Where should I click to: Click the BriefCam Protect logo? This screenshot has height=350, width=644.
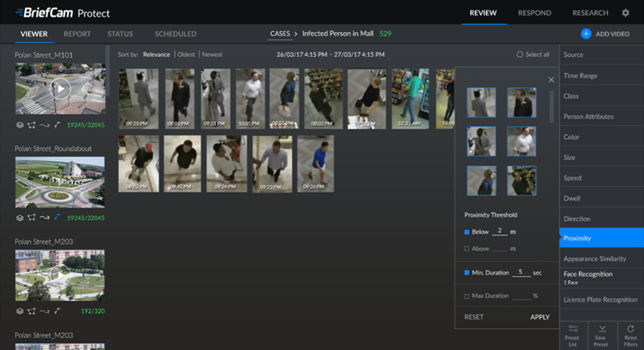click(63, 13)
